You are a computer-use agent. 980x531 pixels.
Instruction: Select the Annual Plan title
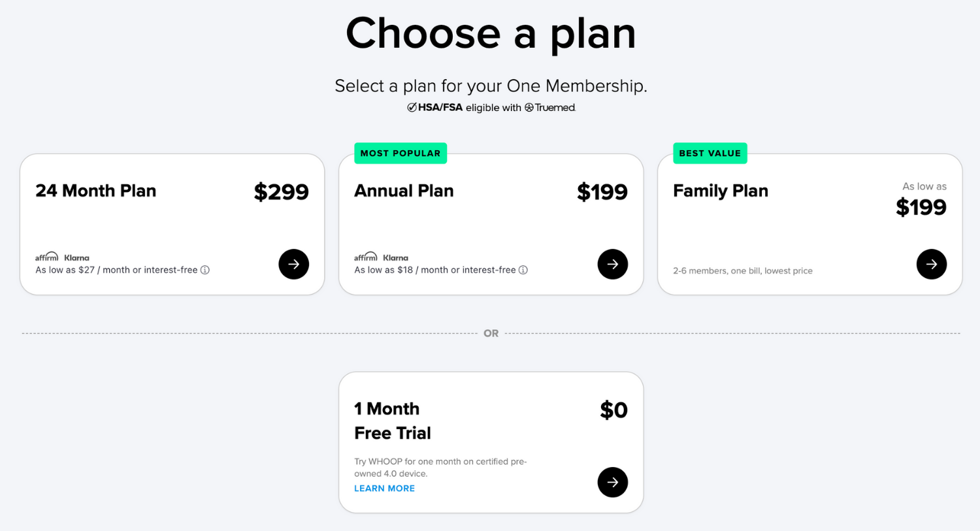404,191
